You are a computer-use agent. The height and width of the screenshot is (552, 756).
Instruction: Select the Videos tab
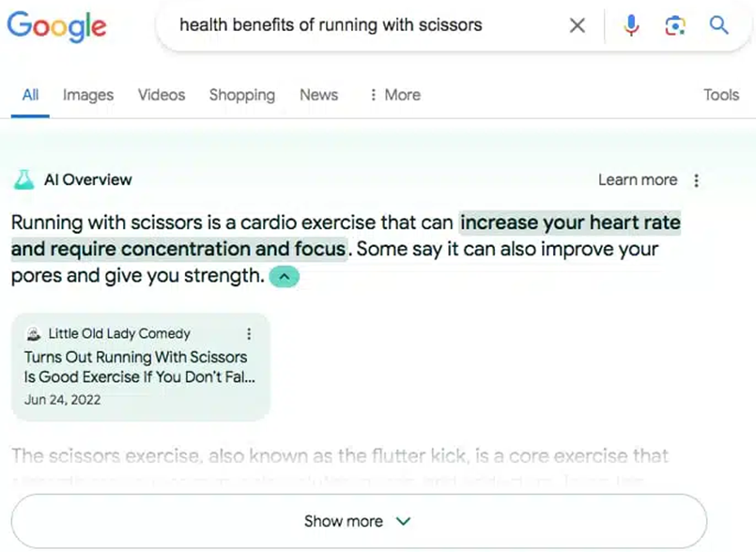click(x=161, y=95)
